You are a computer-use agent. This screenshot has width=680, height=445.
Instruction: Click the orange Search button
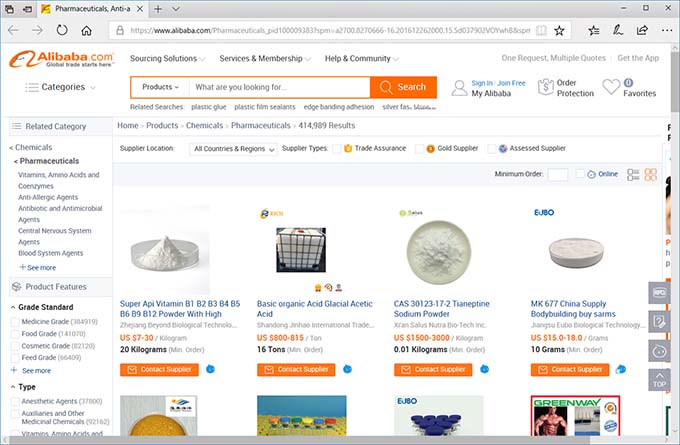[x=403, y=87]
